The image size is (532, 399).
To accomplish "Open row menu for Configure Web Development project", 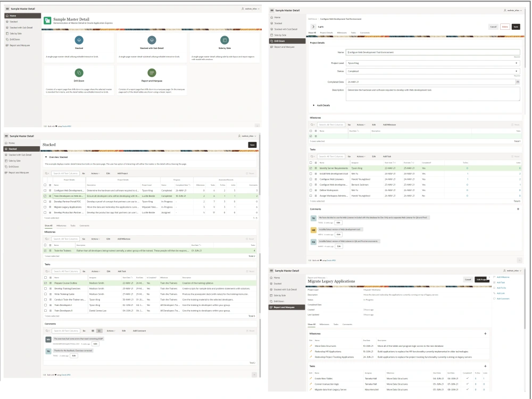I will coord(50,190).
